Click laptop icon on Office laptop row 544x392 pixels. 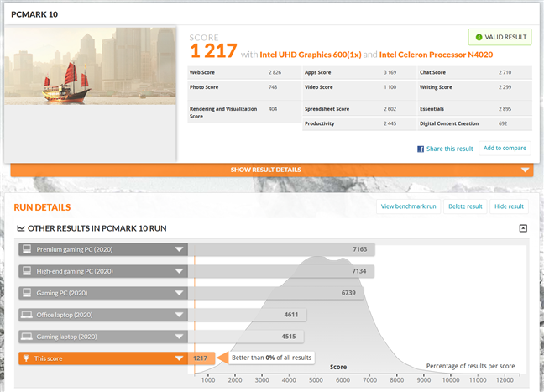(x=27, y=315)
